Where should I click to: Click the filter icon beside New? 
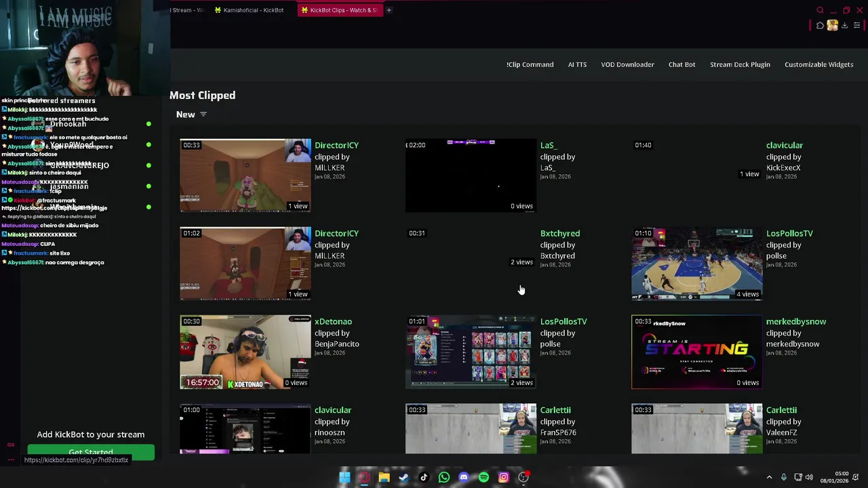pos(203,115)
